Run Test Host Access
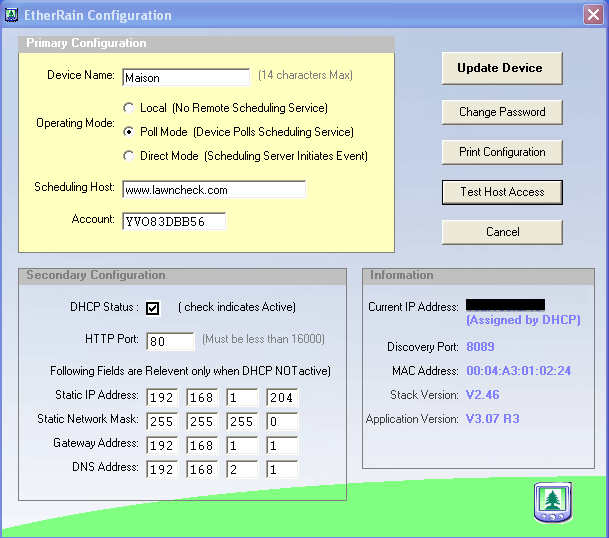This screenshot has width=609, height=538. [502, 192]
